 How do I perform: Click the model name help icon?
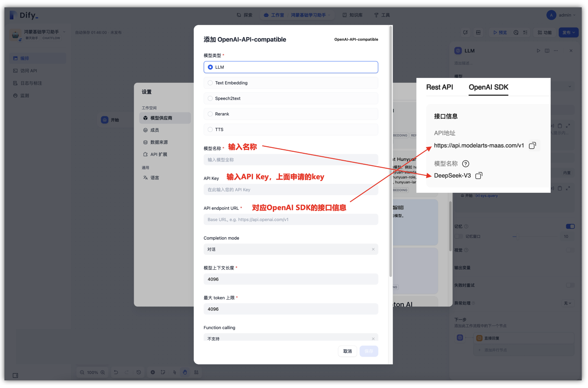465,164
